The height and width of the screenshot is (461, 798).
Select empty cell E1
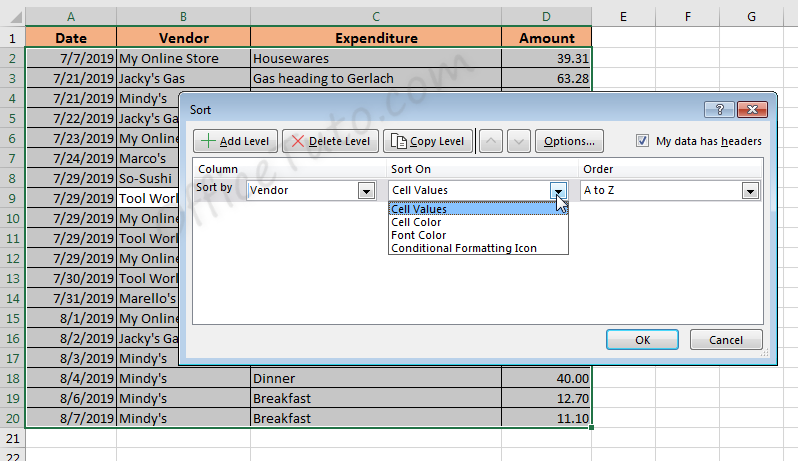623,38
